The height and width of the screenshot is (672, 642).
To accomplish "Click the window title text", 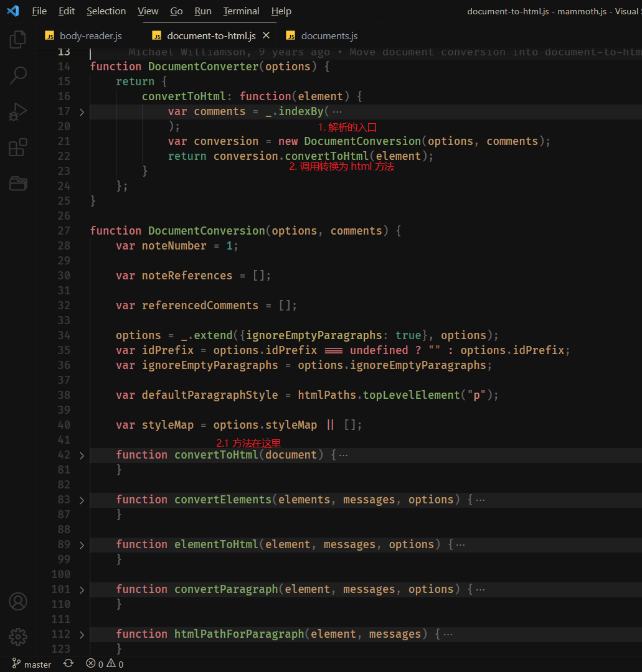I will coord(554,11).
